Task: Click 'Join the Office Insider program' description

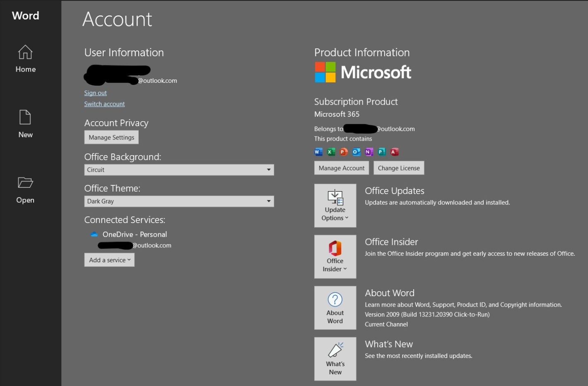Action: point(470,254)
